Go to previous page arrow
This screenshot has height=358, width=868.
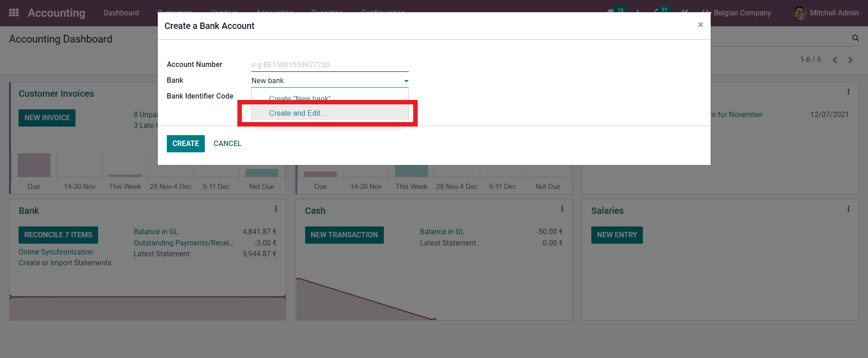(x=835, y=60)
